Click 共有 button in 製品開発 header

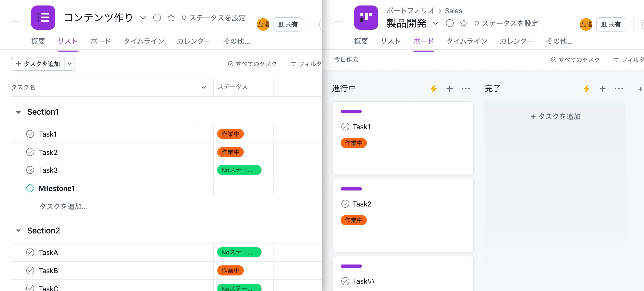(611, 24)
